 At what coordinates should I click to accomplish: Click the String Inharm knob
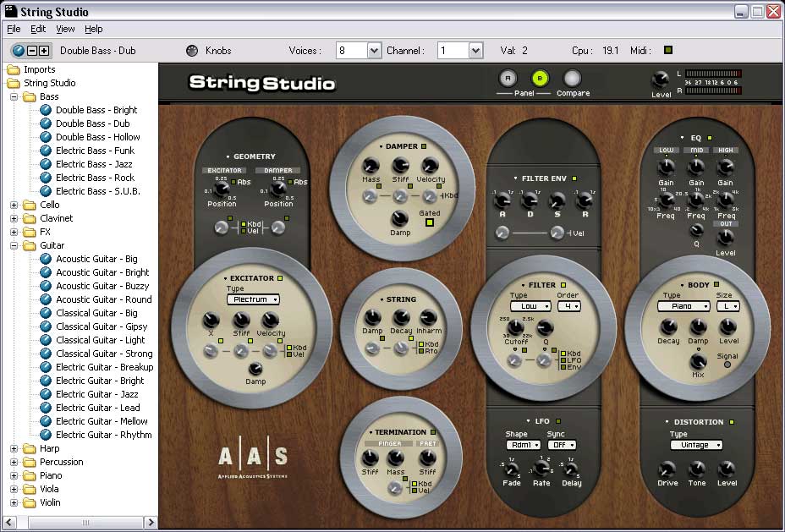coord(429,317)
